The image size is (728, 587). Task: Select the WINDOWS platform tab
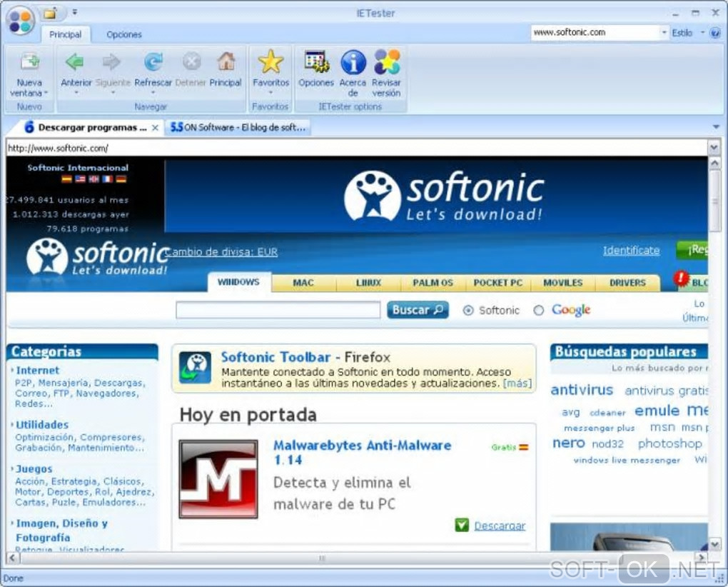238,282
